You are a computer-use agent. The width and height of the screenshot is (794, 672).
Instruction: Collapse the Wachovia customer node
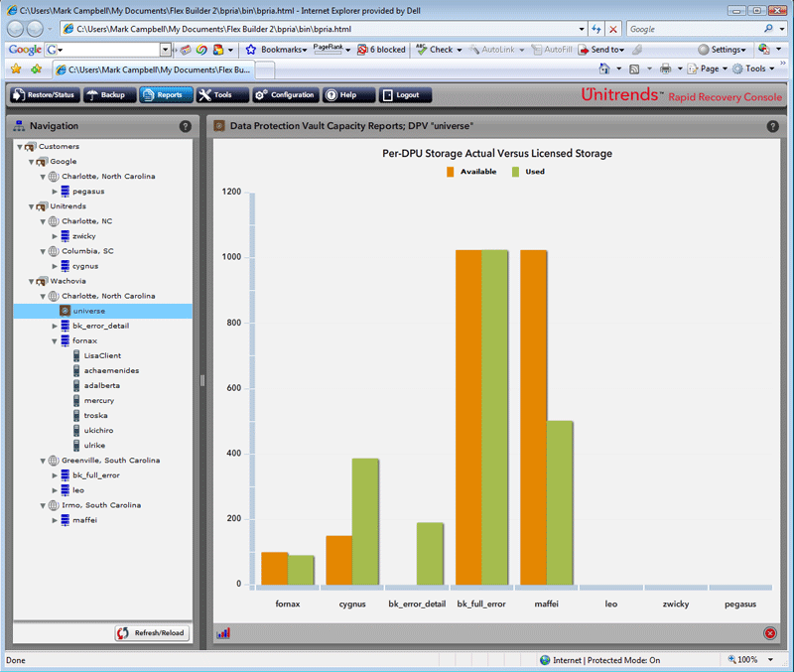click(x=31, y=282)
